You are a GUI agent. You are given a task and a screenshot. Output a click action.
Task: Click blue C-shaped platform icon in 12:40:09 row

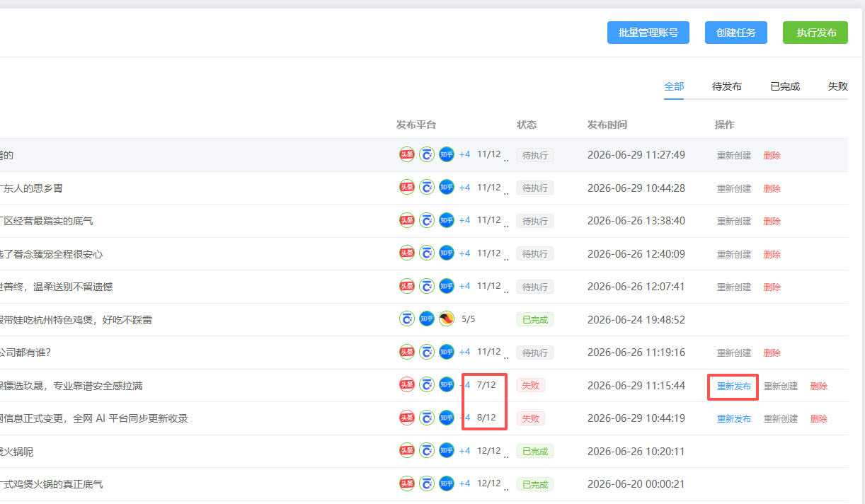coord(427,253)
